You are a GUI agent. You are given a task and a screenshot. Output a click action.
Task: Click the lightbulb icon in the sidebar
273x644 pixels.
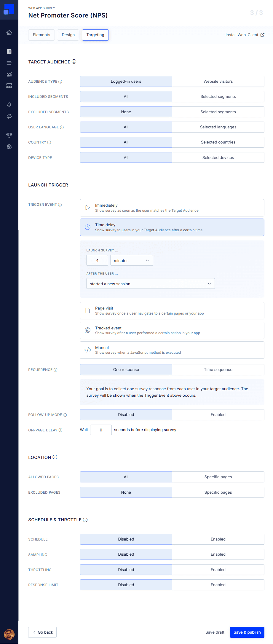tap(9, 135)
